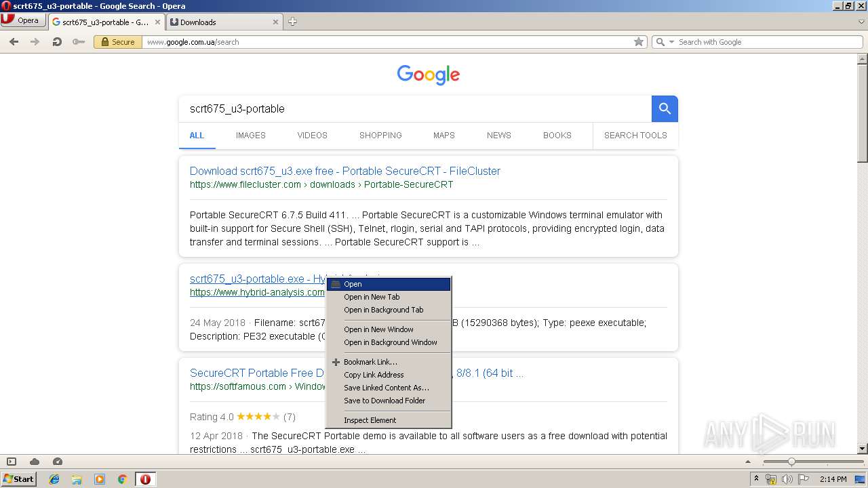Switch to the MAPS search tab

pos(443,136)
